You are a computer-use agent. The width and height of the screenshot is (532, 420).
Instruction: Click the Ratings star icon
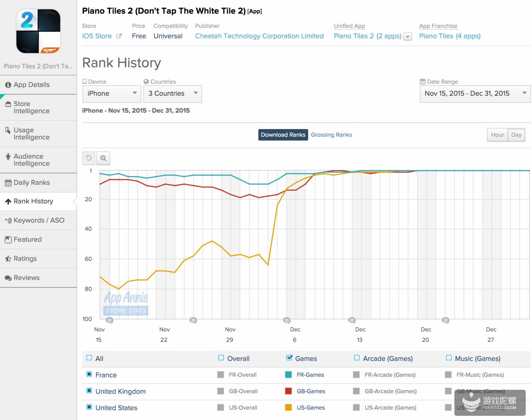8,259
